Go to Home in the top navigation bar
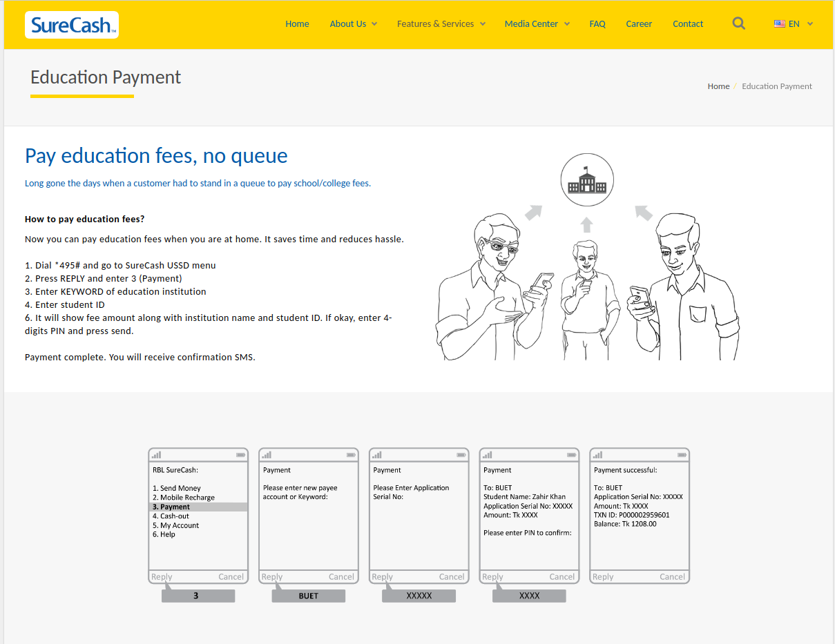The height and width of the screenshot is (644, 835). (x=297, y=23)
